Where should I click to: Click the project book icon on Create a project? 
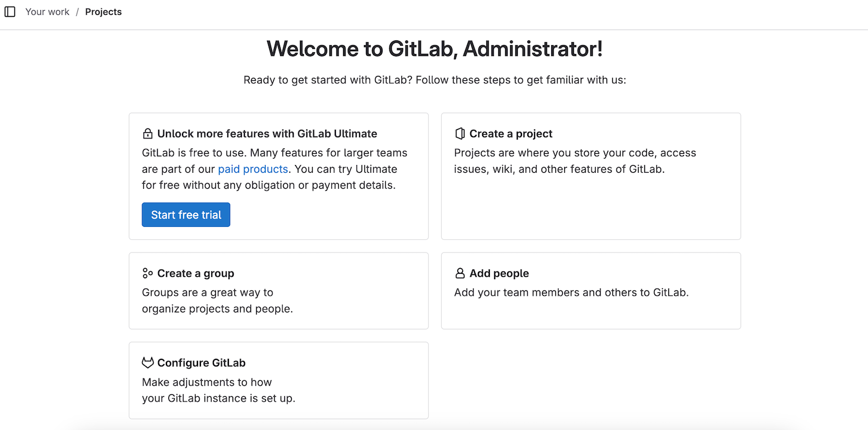coord(459,133)
